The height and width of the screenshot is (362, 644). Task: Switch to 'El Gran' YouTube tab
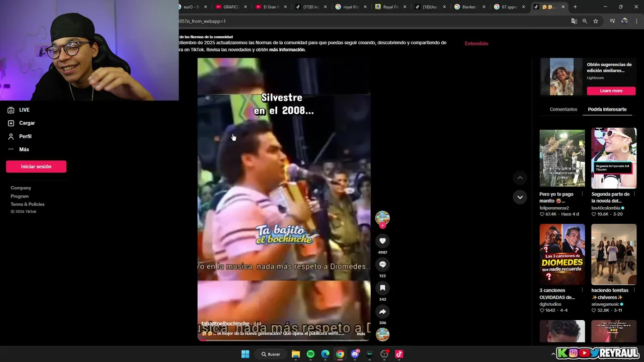coord(271,7)
